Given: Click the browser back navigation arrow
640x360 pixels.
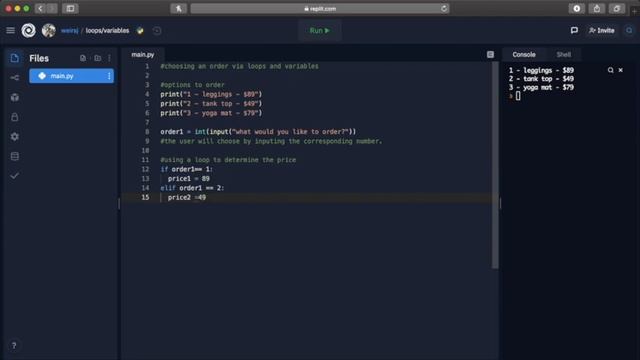Looking at the screenshot, I should click(40, 8).
